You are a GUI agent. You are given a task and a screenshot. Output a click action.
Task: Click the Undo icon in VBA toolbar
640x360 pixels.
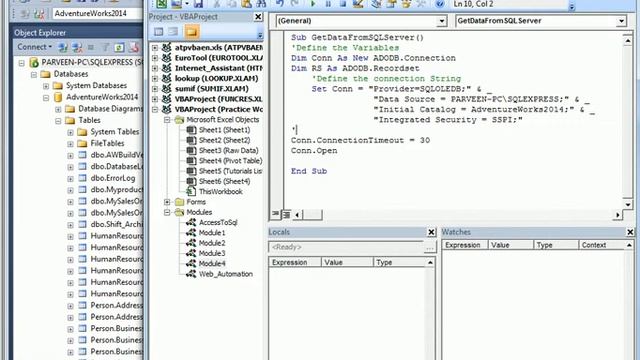click(x=280, y=4)
